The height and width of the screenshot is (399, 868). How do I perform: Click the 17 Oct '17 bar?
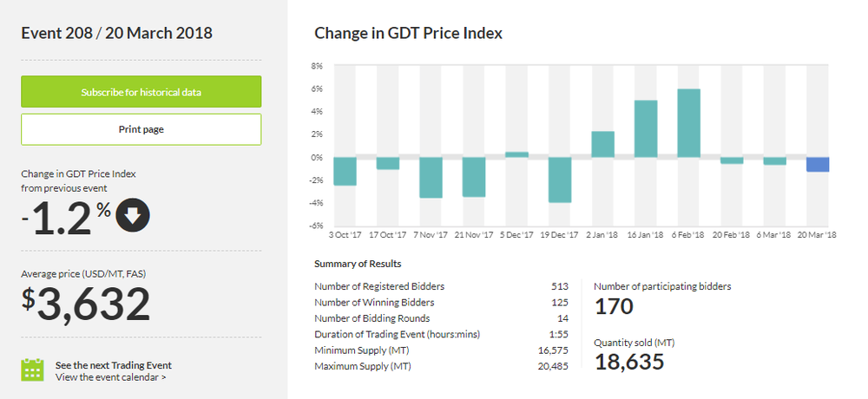[x=388, y=163]
